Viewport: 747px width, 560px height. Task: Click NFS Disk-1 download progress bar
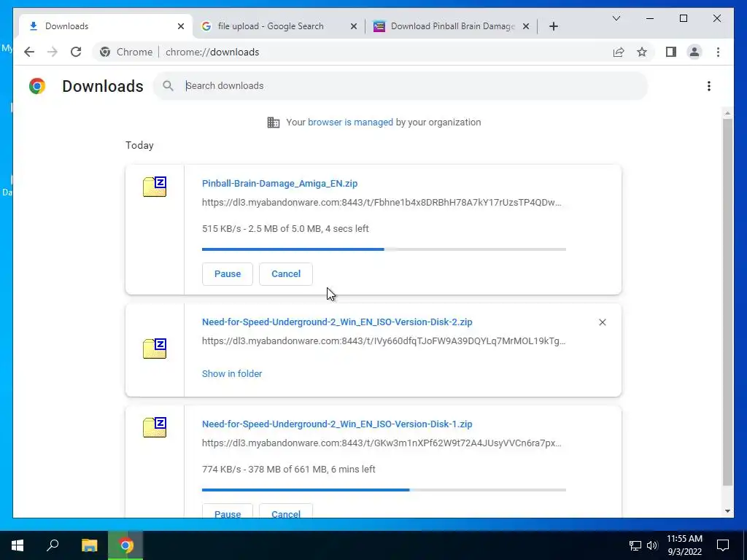(x=384, y=489)
